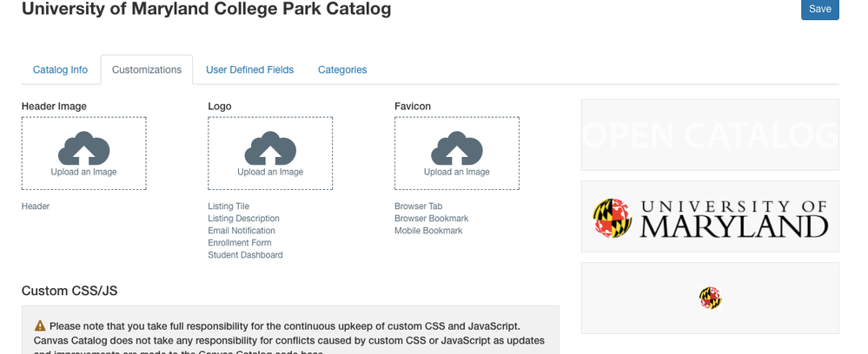Image resolution: width=868 pixels, height=354 pixels.
Task: Click the Open Catalog header preview thumbnail
Action: click(x=710, y=134)
